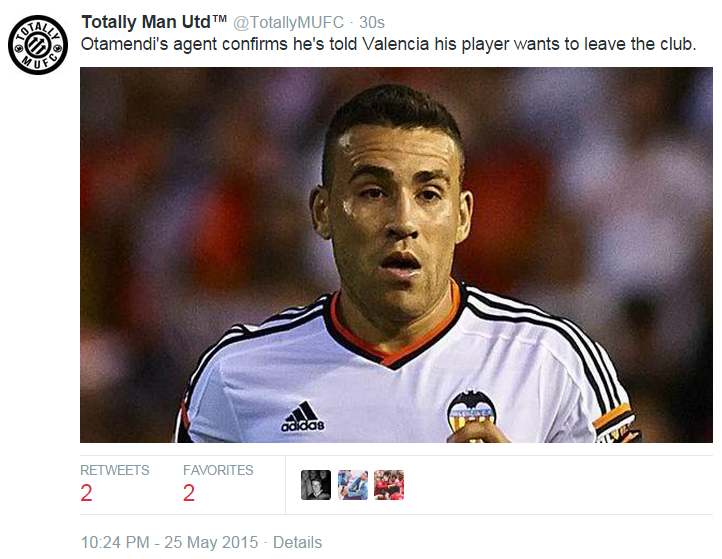Open the Details link
Image resolution: width=722 pixels, height=559 pixels.
click(x=297, y=542)
